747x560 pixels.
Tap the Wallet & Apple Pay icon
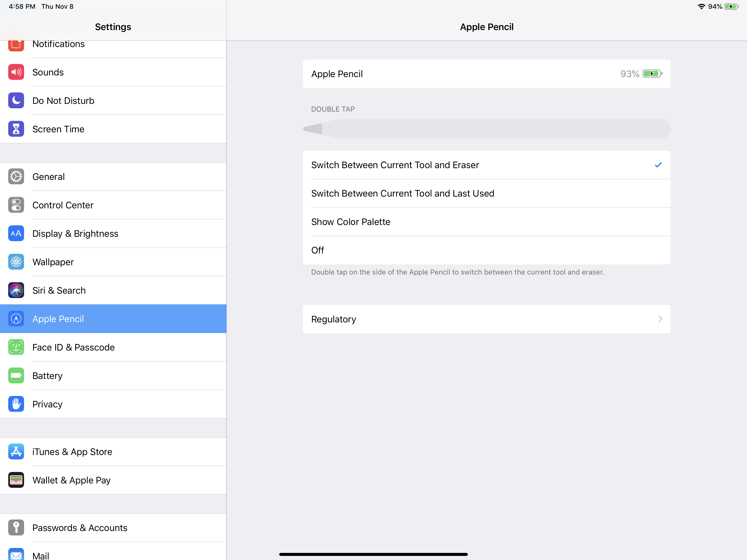pos(16,480)
